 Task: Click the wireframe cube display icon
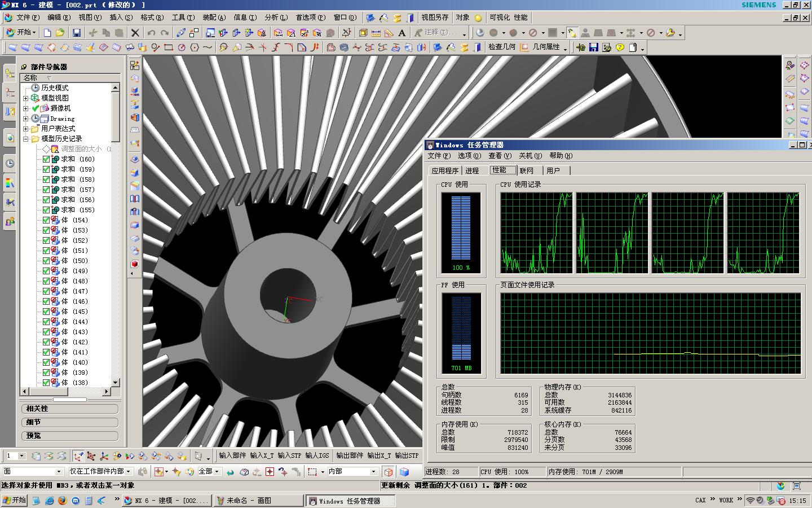(389, 471)
